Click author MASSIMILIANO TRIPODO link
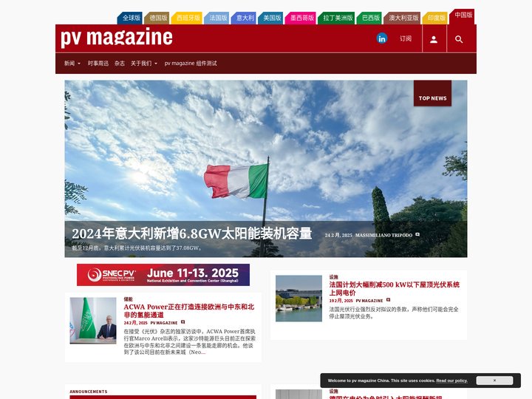This screenshot has height=399, width=532. tap(383, 235)
